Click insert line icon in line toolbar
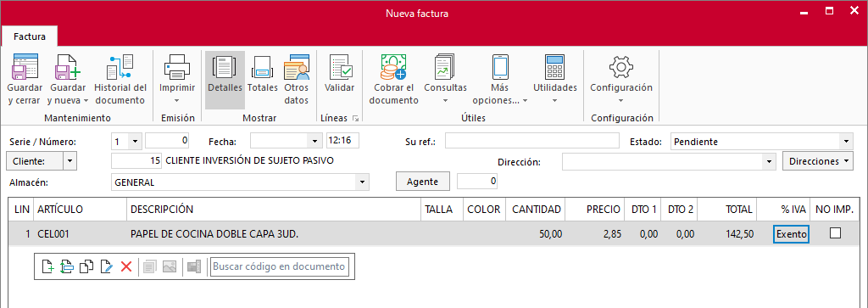This screenshot has width=868, height=308. (67, 266)
